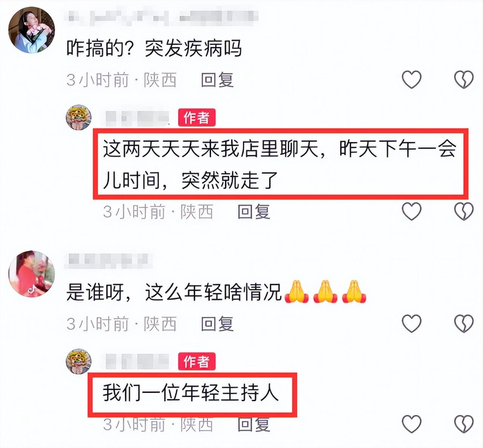Tap broken heart on author's 店里聊天 reply
Screen dimensions: 483x448
(464, 211)
